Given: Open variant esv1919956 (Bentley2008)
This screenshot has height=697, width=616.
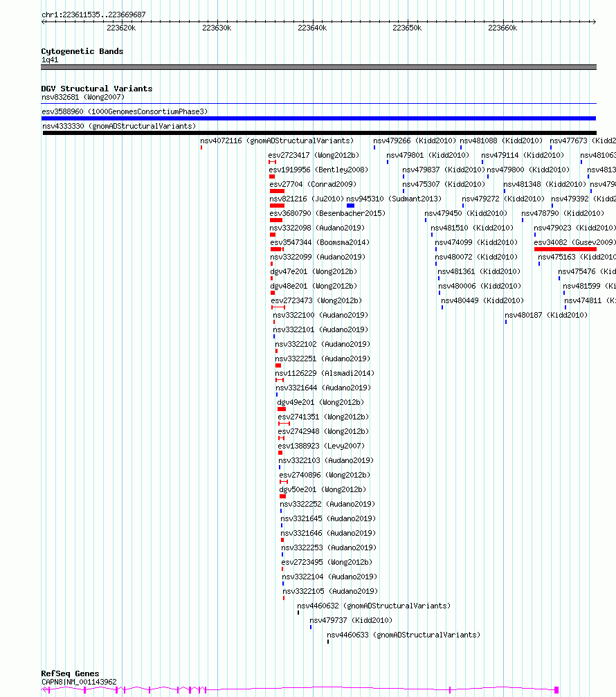Looking at the screenshot, I should coord(318,170).
